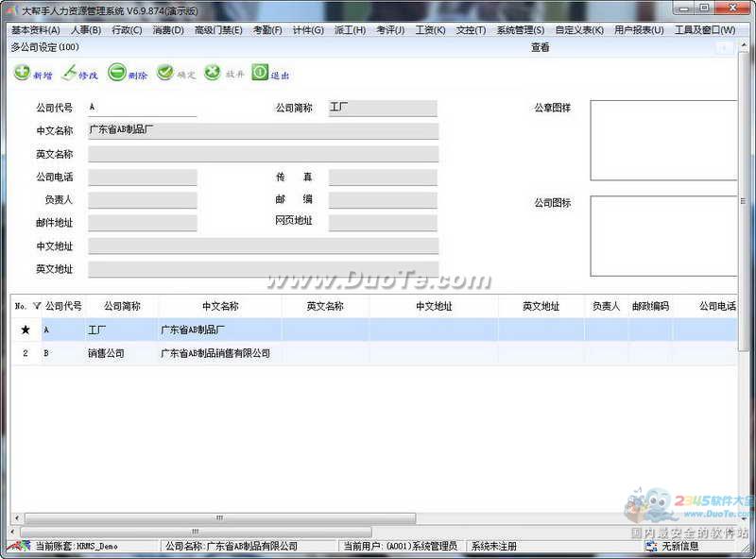This screenshot has height=559, width=756.
Task: Open the 考评(J) menu
Action: 390,30
